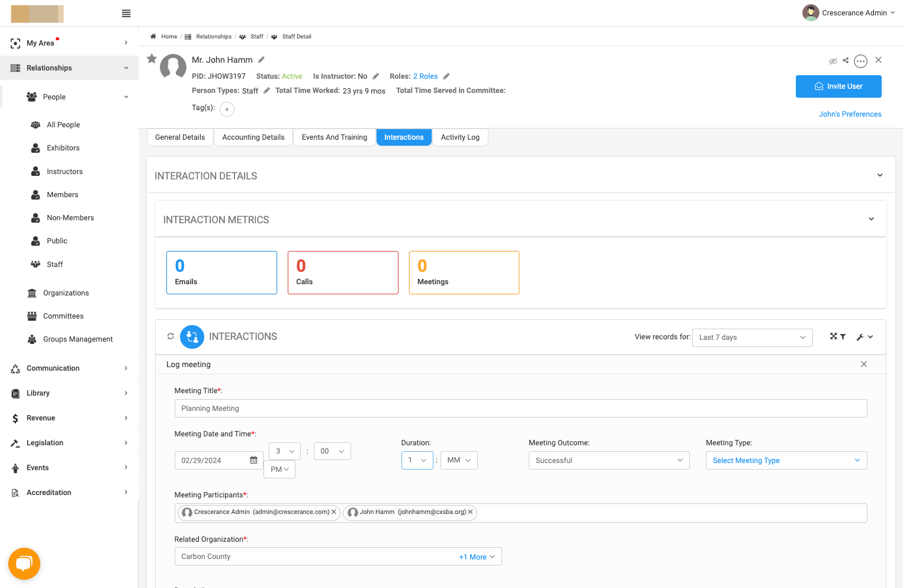
Task: Open Organizations in sidebar
Action: 66,293
